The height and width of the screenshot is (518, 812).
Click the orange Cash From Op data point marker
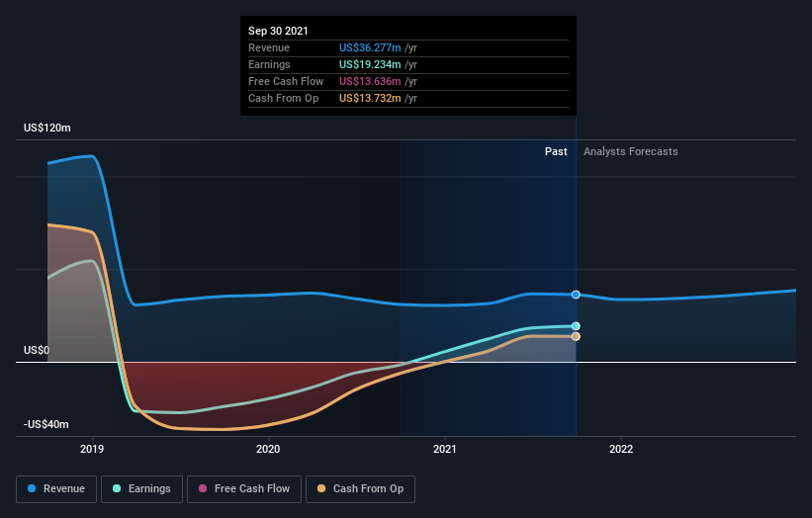[576, 336]
